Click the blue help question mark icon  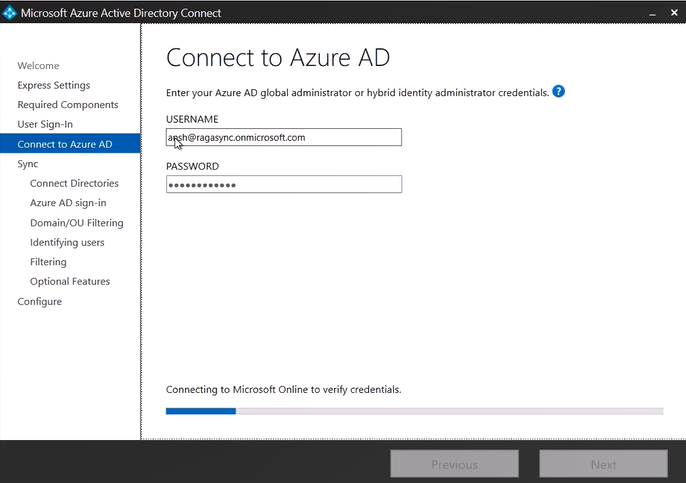[x=558, y=91]
